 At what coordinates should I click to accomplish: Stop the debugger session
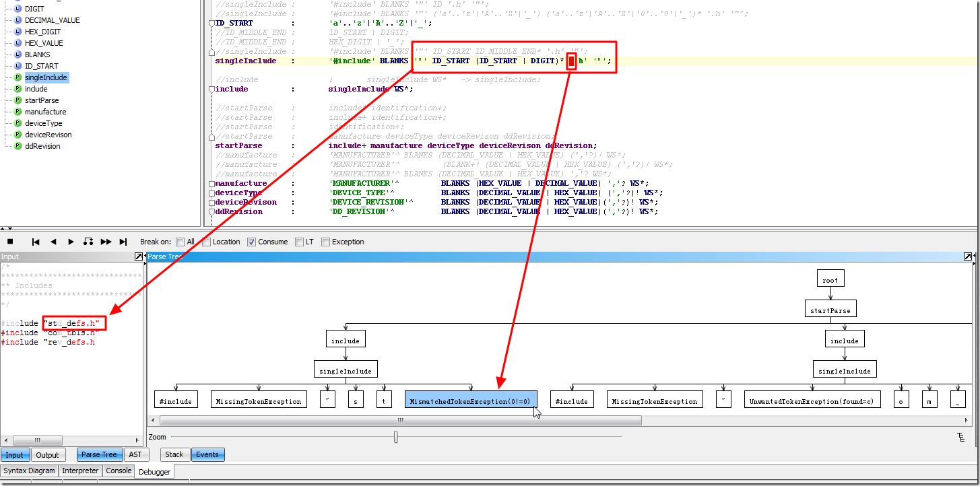point(10,242)
